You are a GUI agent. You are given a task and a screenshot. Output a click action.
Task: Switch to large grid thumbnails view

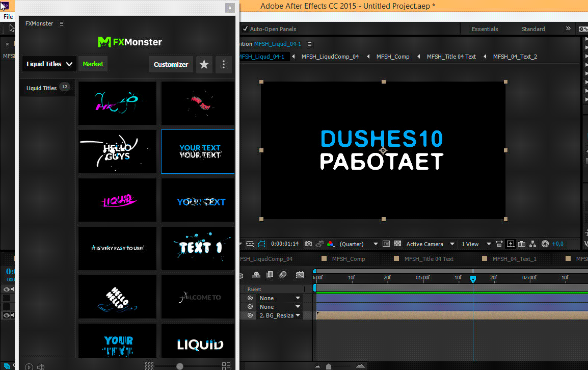[x=226, y=366]
